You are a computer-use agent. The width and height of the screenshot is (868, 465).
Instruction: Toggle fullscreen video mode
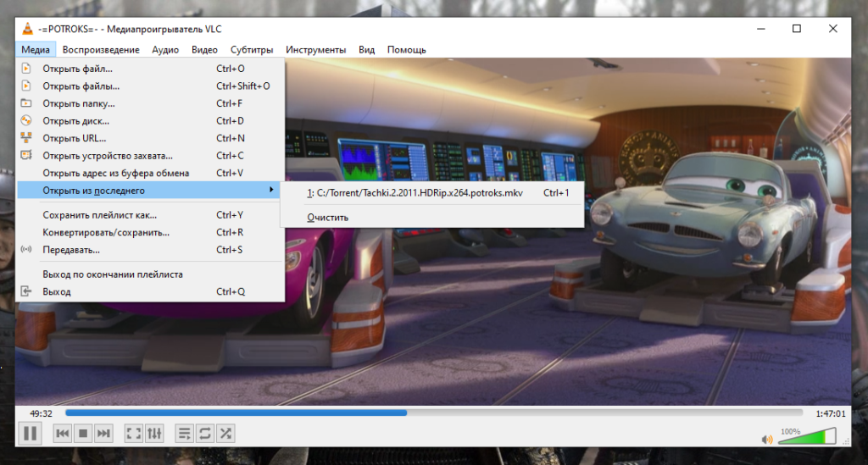coord(133,434)
